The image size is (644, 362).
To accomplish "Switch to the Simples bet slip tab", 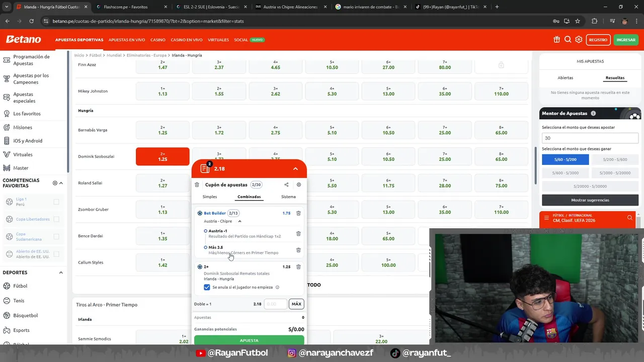I will click(210, 197).
